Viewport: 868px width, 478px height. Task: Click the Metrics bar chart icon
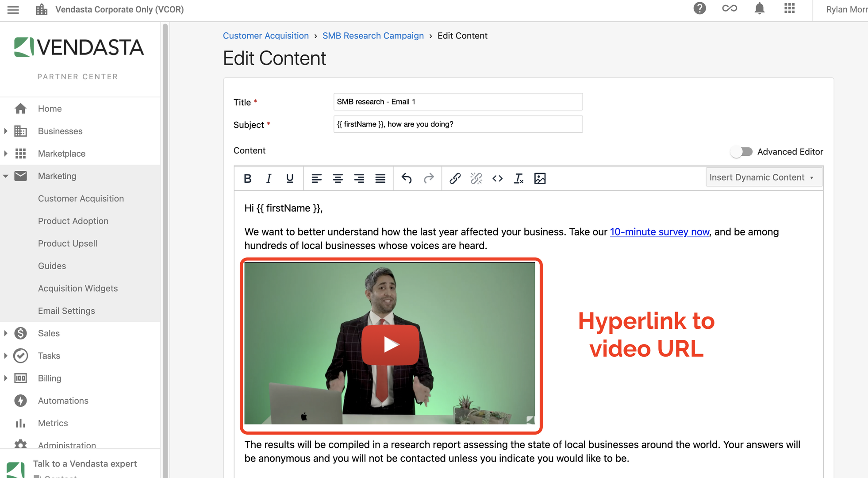(20, 423)
